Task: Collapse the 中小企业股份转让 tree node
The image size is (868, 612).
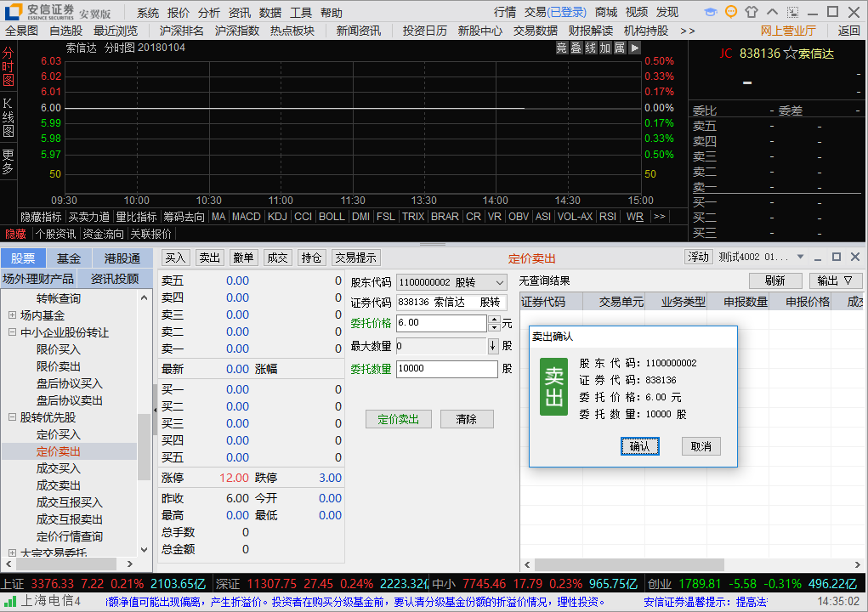Action: tap(12, 332)
